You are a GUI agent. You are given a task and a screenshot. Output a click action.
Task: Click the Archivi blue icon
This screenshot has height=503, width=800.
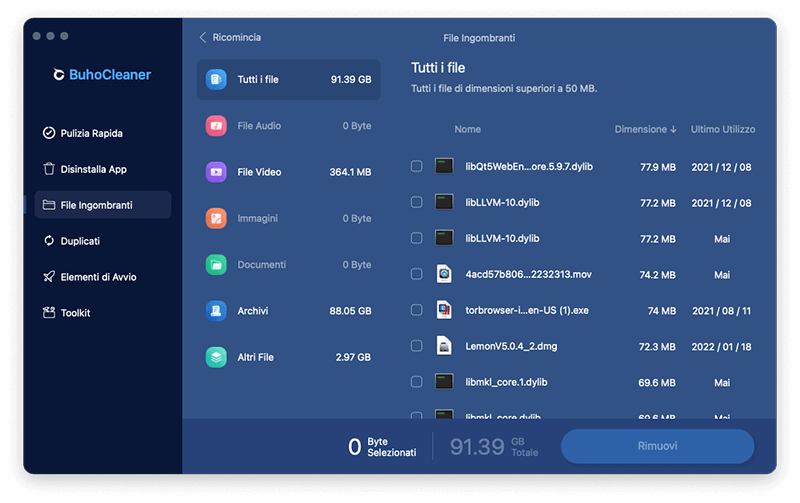(x=216, y=311)
